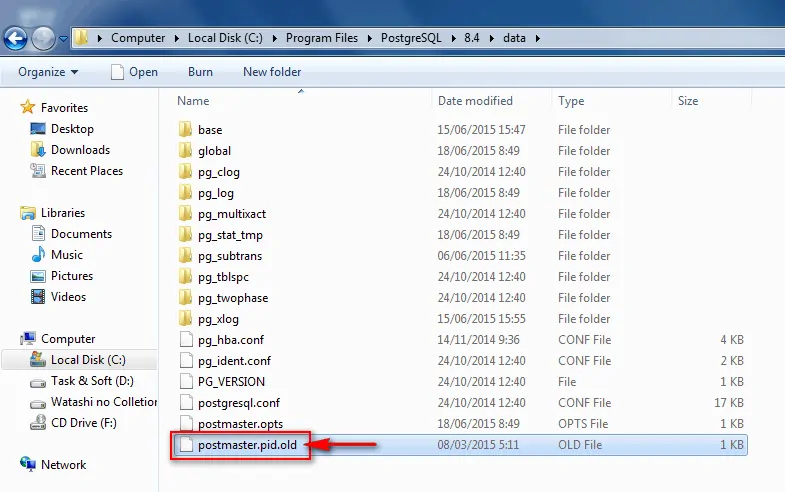Open Downloads in the Favorites list
Screen dimensions: 785x492
[x=80, y=150]
